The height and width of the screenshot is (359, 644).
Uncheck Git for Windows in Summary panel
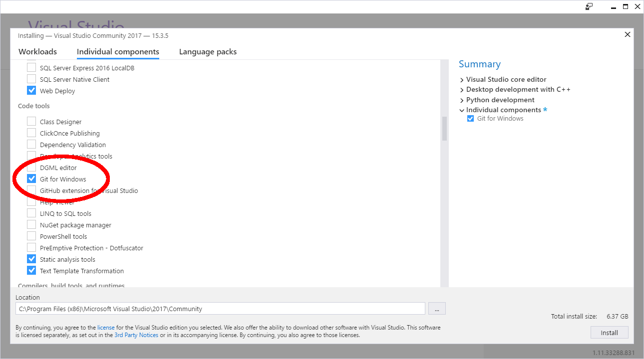[470, 119]
